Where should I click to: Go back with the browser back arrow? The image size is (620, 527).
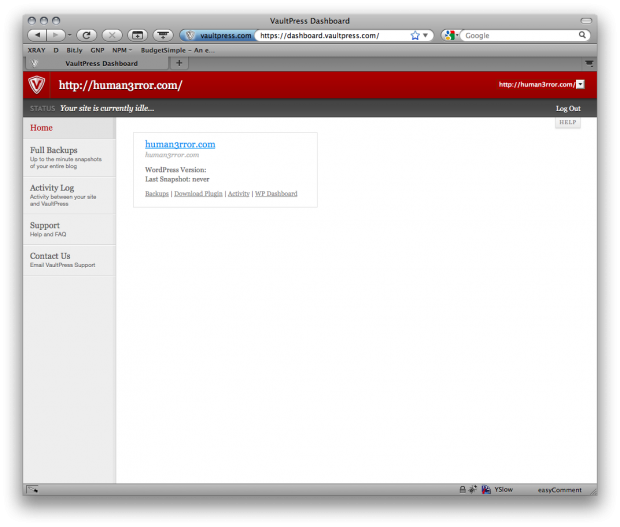coord(37,35)
